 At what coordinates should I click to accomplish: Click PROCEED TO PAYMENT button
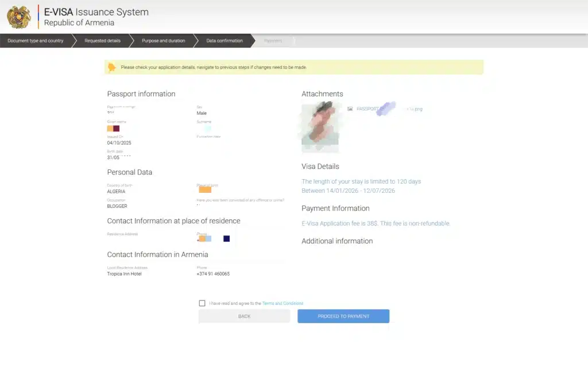343,316
